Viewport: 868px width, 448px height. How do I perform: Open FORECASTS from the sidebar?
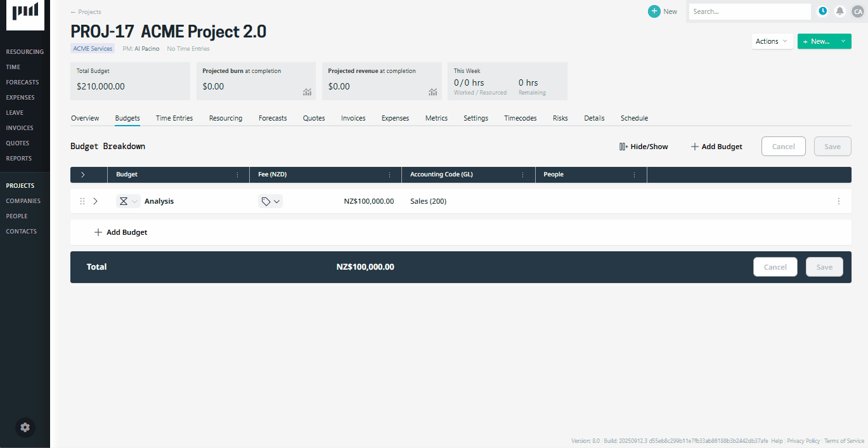(x=22, y=82)
